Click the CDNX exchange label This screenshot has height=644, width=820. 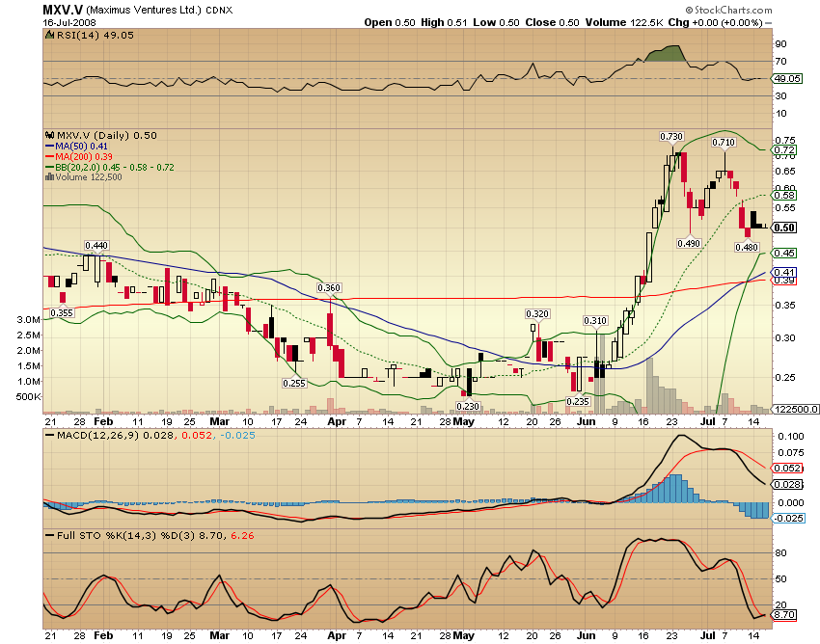click(x=219, y=10)
